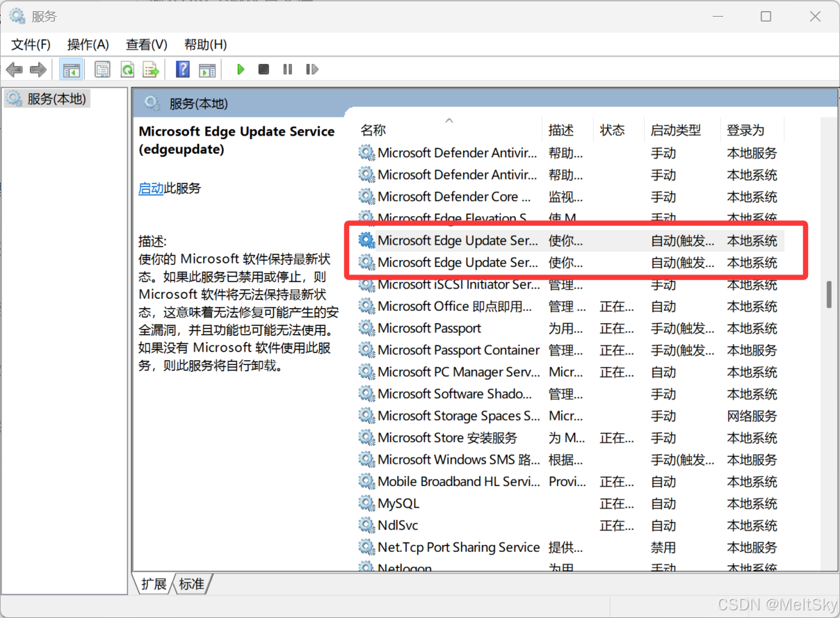This screenshot has height=618, width=840.
Task: Select Microsoft PC Manager Service name
Action: click(x=458, y=372)
